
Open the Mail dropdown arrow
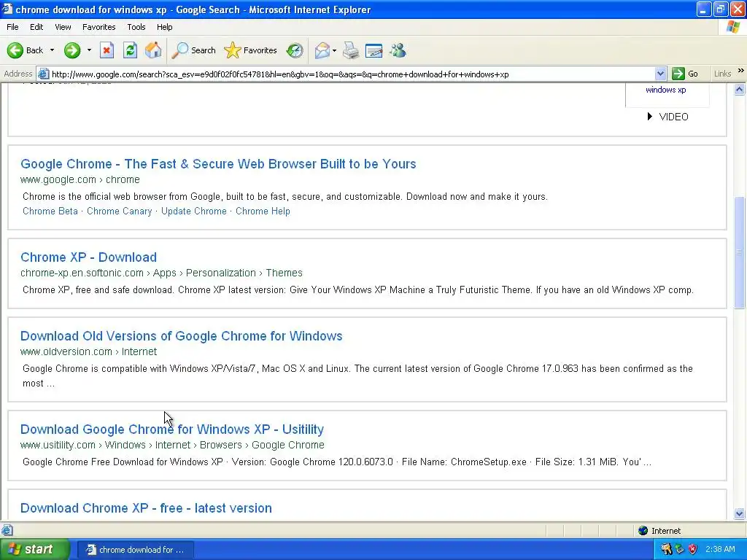(334, 50)
